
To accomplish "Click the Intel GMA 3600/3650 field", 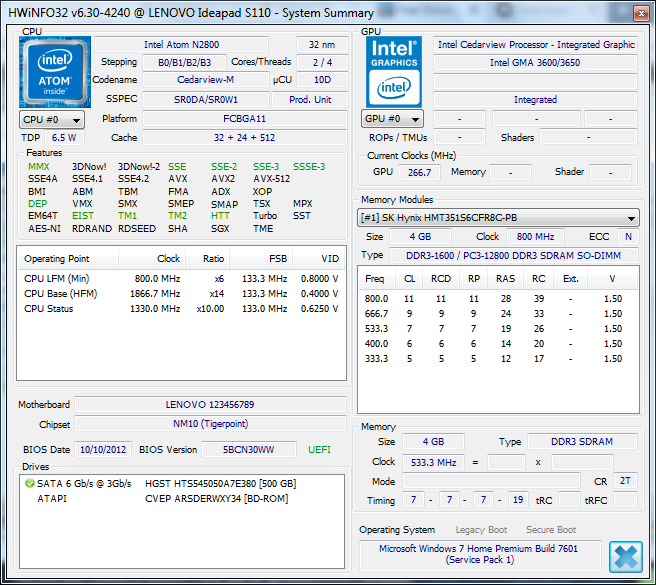I will 536,62.
